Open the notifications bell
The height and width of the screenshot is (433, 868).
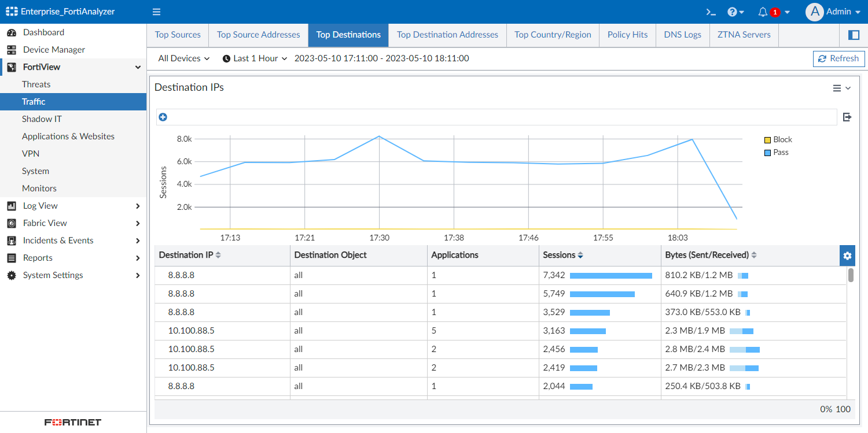pyautogui.click(x=763, y=12)
